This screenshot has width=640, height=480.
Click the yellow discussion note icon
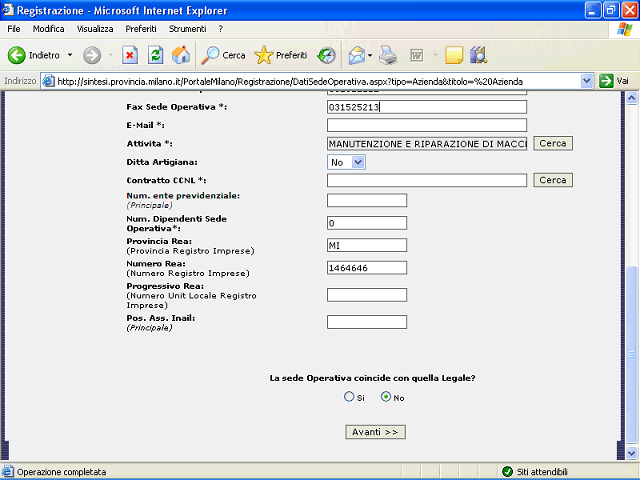(454, 55)
